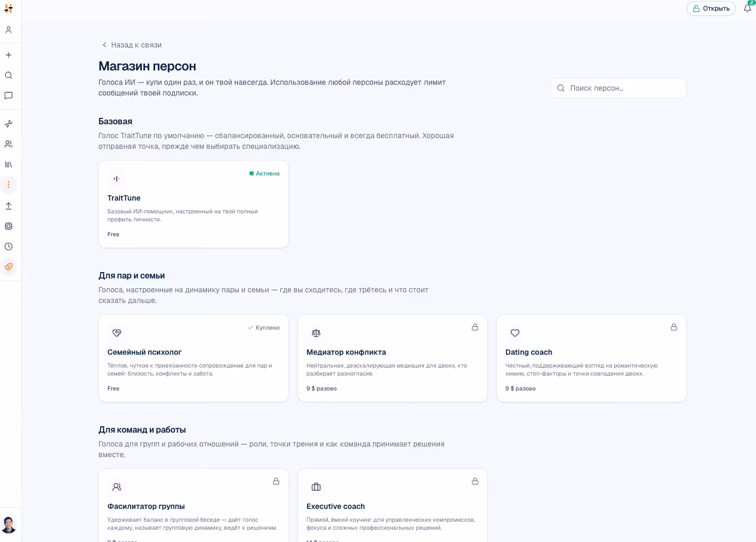The image size is (756, 542).
Task: Open the Семейный психолог card title
Action: (144, 352)
